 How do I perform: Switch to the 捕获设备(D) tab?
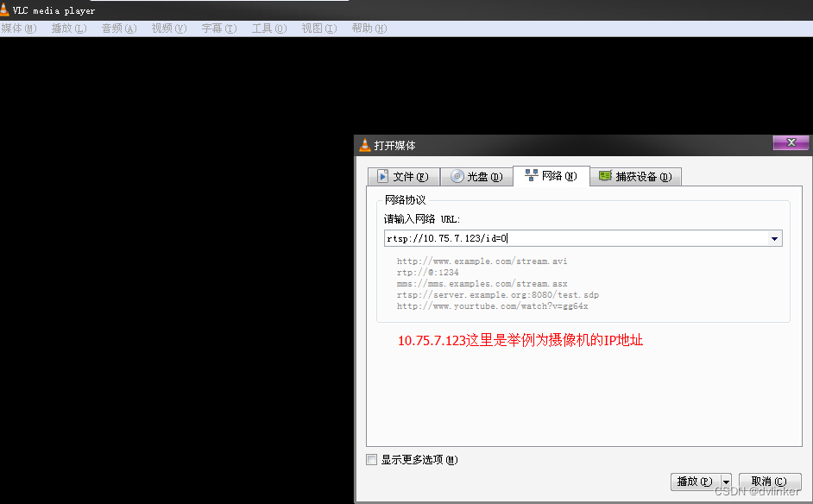coord(636,177)
